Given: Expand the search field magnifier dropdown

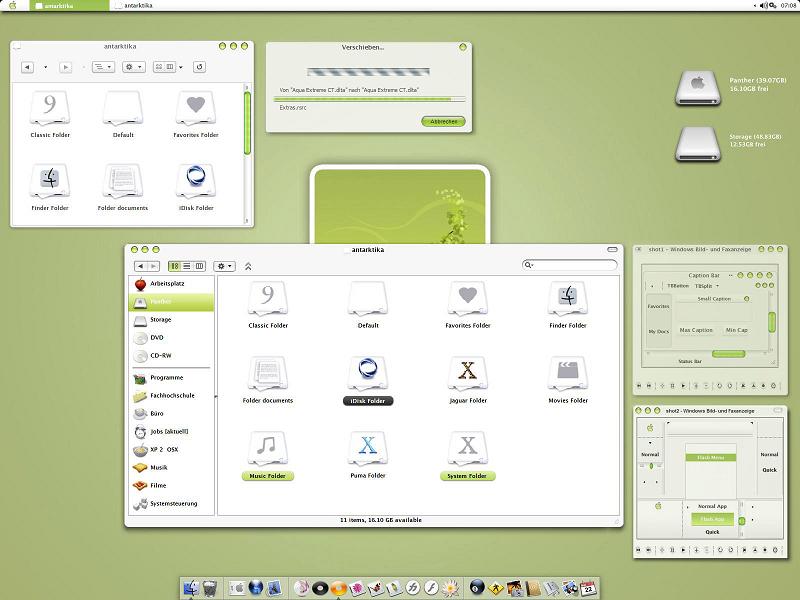Looking at the screenshot, I should pos(529,265).
